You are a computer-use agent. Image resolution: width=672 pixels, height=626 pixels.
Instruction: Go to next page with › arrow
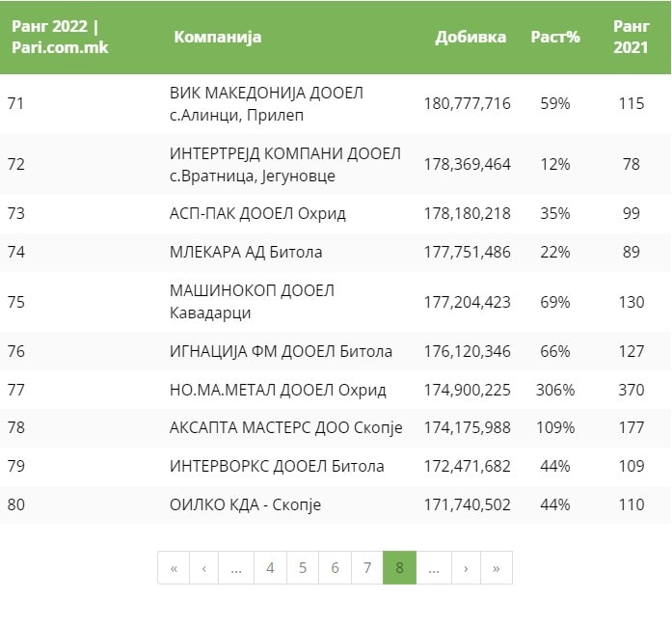466,568
